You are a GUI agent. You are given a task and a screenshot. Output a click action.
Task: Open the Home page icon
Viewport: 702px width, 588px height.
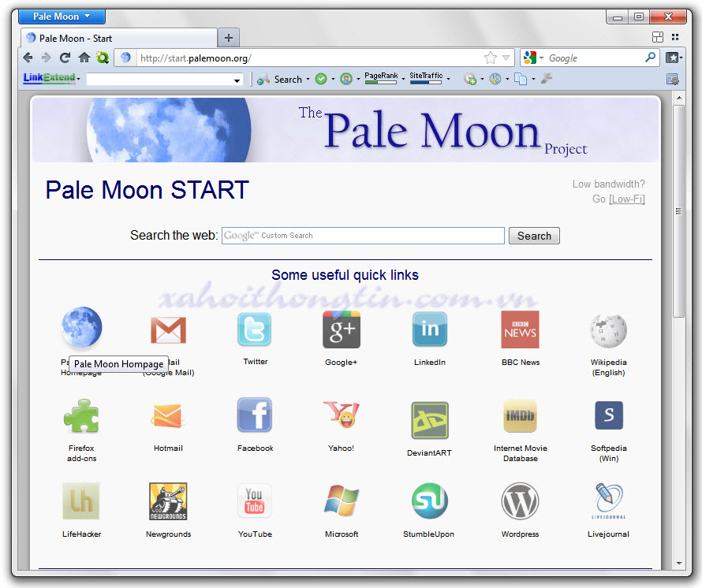click(84, 58)
